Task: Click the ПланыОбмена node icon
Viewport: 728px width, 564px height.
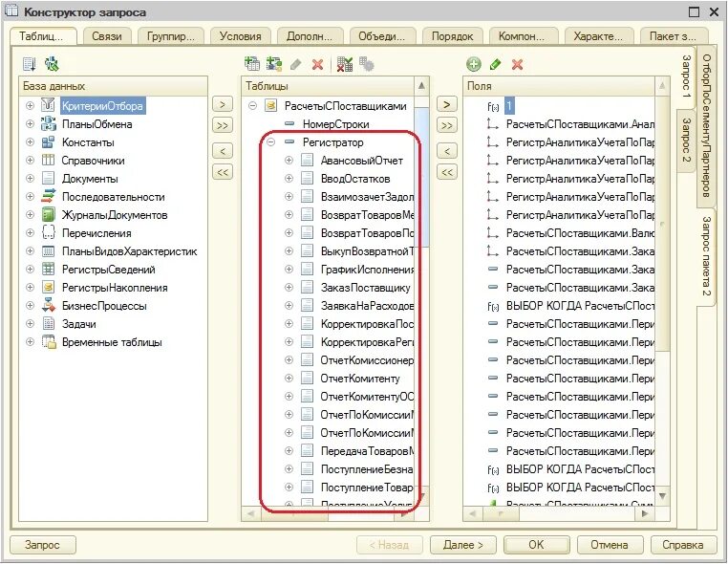Action: 49,123
